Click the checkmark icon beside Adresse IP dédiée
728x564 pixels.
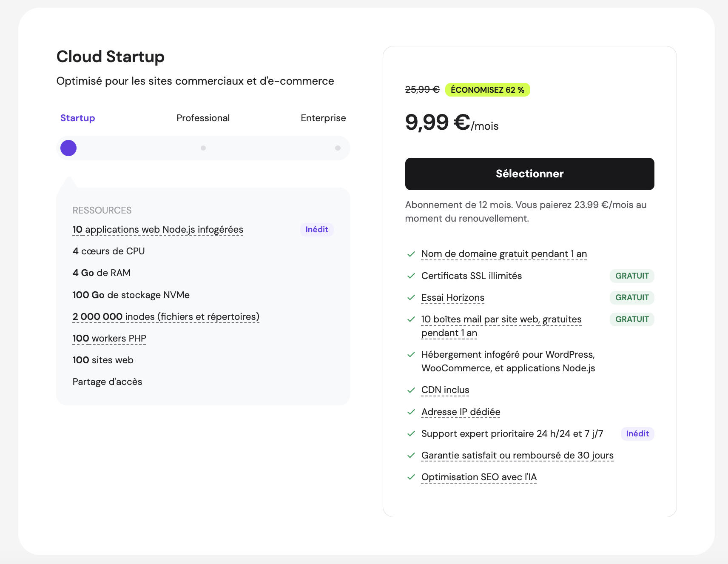pos(411,412)
